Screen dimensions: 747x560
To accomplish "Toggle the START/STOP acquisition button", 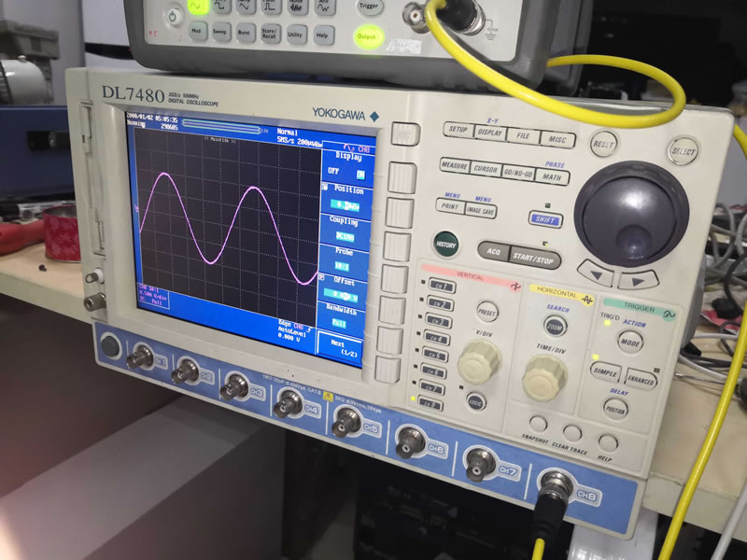I will [535, 252].
